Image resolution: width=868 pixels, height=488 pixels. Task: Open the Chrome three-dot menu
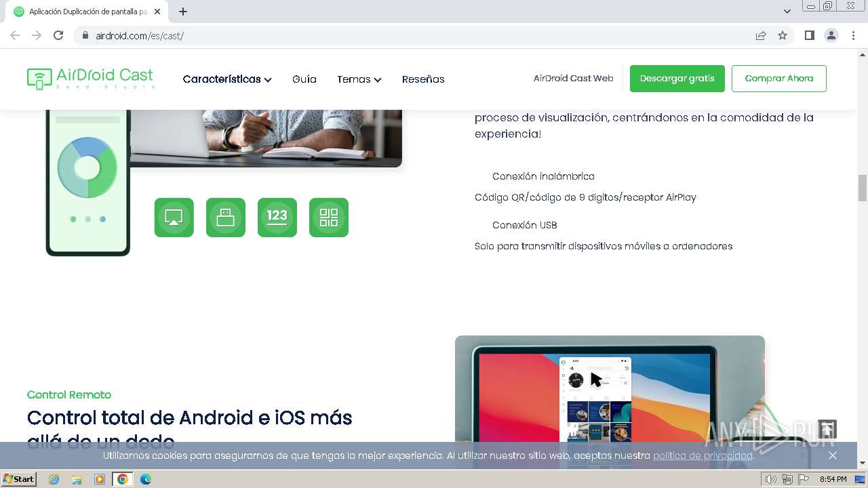[x=853, y=35]
